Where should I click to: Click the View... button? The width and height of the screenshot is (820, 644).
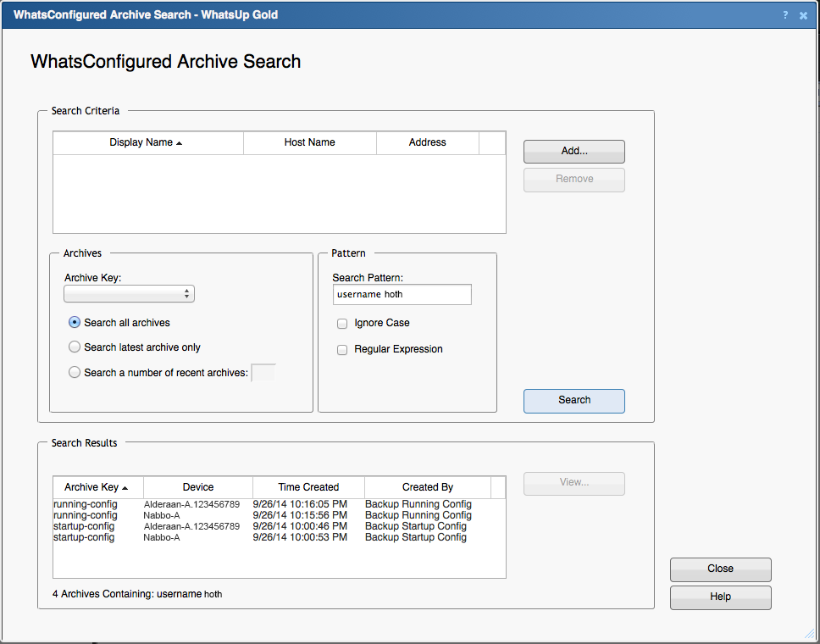tap(574, 483)
